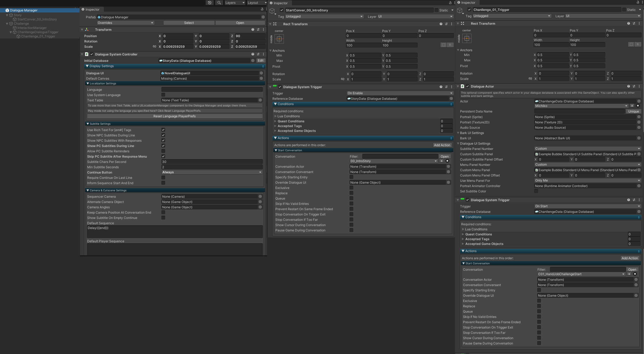Click the Filter field above 00_IntroStory
Viewport: 644px width, 354px height.
click(x=400, y=156)
